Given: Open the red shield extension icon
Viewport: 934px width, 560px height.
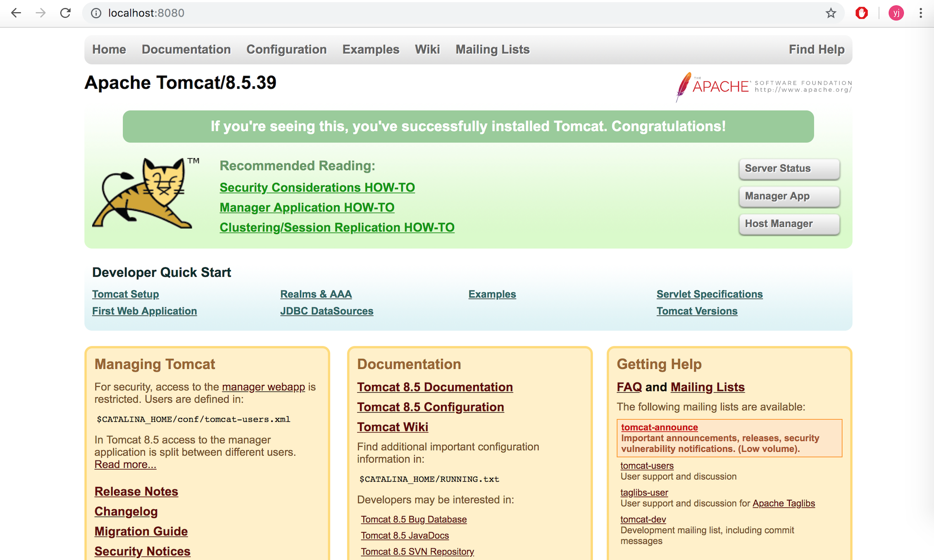Looking at the screenshot, I should pos(862,13).
